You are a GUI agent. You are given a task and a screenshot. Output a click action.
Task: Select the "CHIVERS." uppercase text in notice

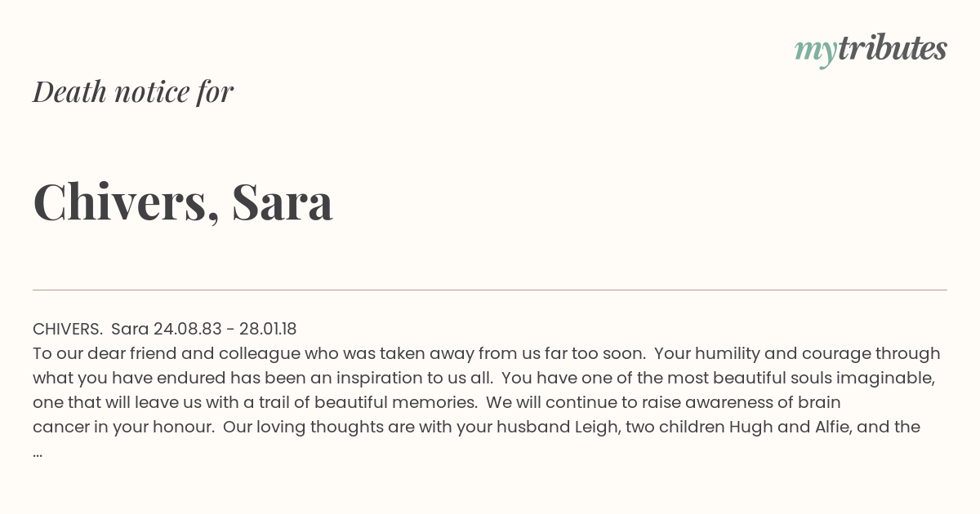[68, 329]
